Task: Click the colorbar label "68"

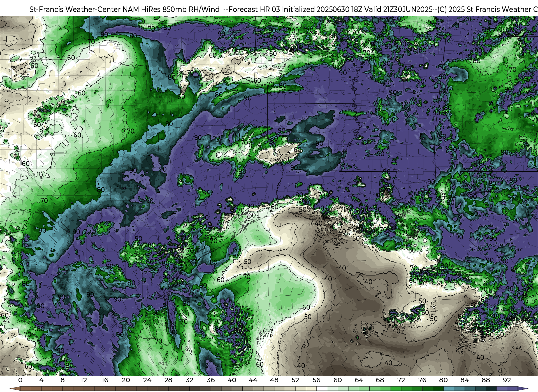Action: point(380,380)
